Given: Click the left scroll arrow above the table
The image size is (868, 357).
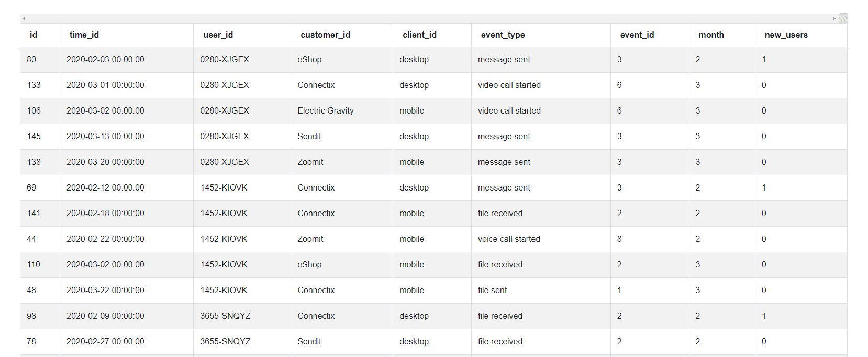Looking at the screenshot, I should [x=24, y=18].
